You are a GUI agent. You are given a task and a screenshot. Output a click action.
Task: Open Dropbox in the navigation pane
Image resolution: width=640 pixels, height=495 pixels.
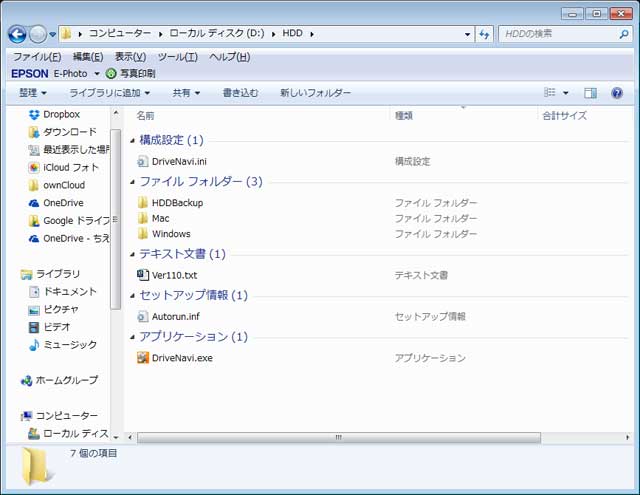60,114
